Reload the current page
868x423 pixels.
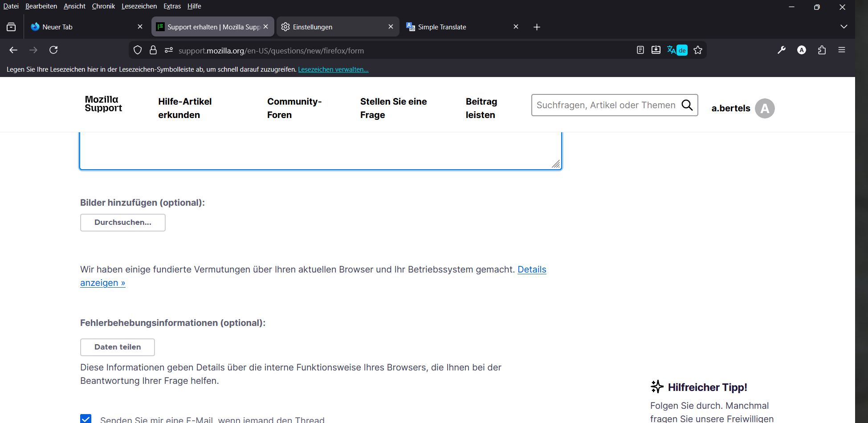53,50
